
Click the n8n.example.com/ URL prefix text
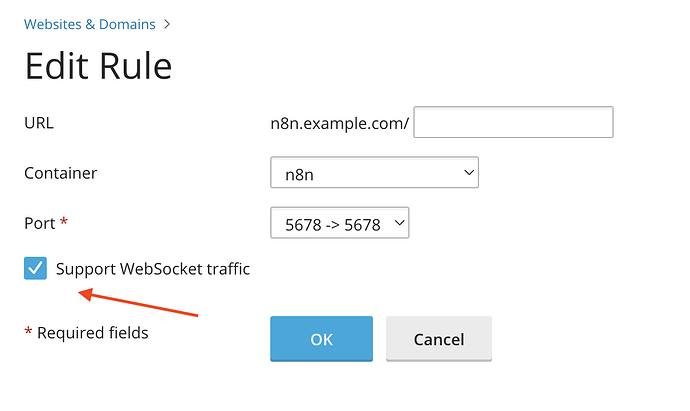pyautogui.click(x=340, y=123)
